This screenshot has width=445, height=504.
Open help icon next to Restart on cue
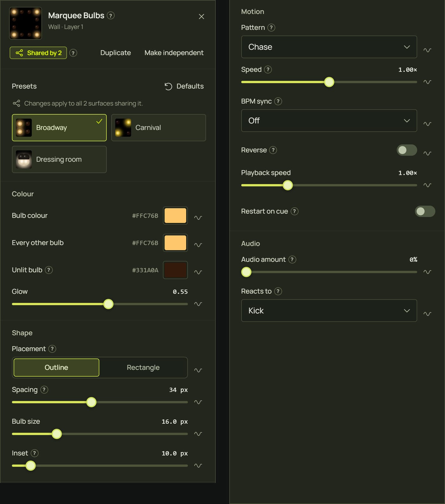295,211
